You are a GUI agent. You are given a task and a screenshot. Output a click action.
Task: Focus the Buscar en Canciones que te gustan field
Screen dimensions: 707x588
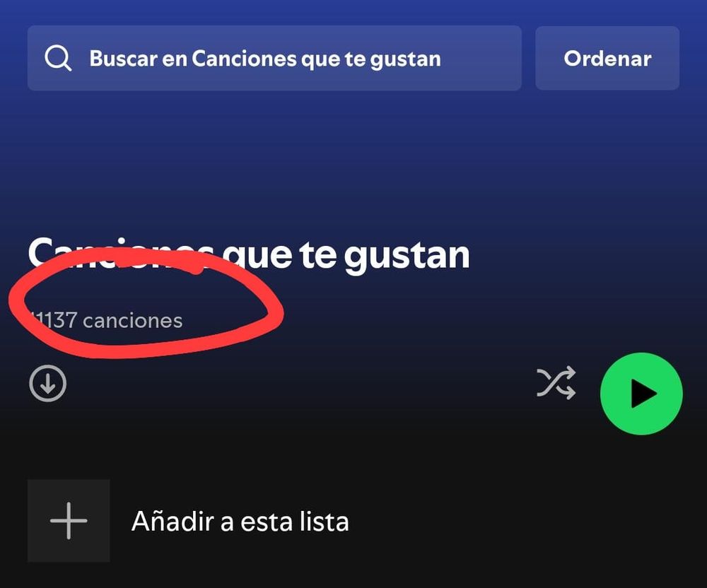tap(274, 58)
